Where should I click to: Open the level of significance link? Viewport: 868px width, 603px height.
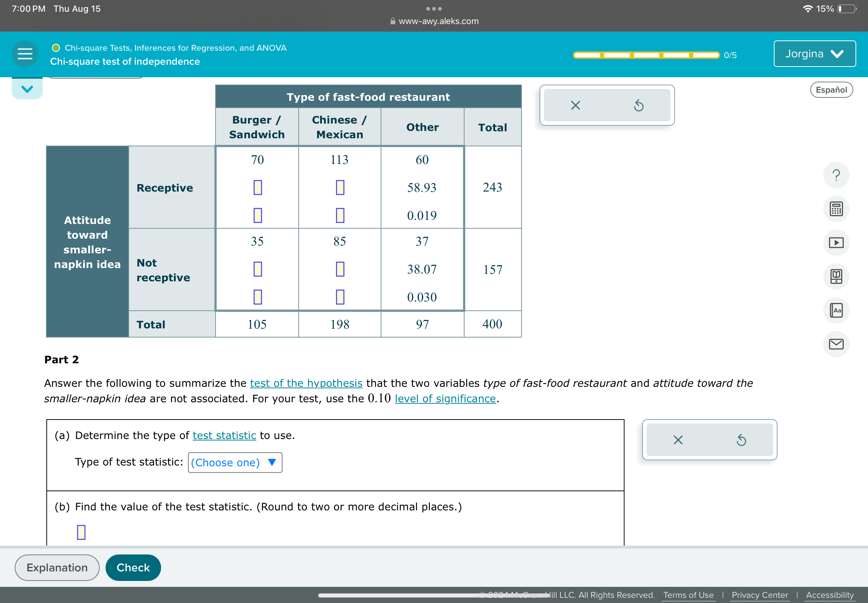(445, 399)
